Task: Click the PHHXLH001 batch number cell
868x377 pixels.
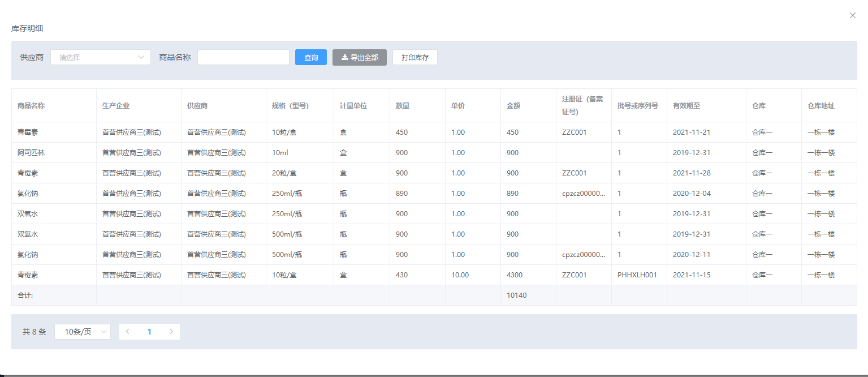Action: coord(637,275)
